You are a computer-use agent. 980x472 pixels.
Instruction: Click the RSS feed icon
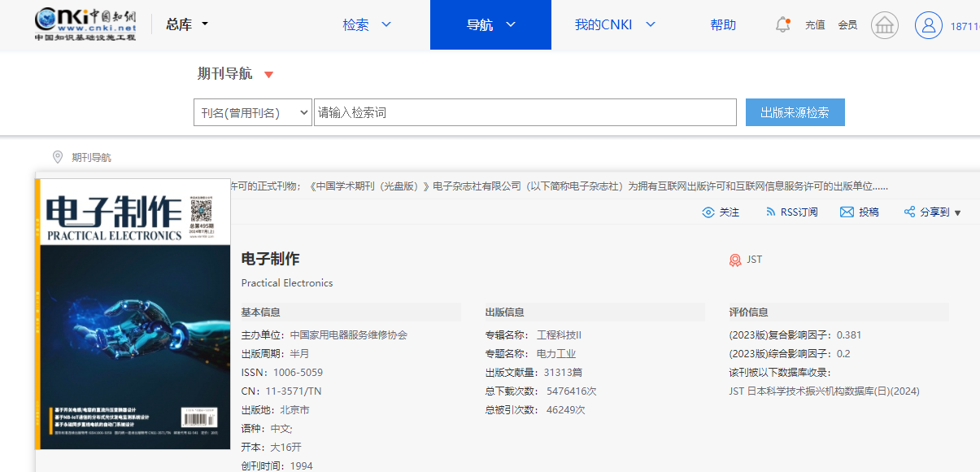(x=771, y=212)
